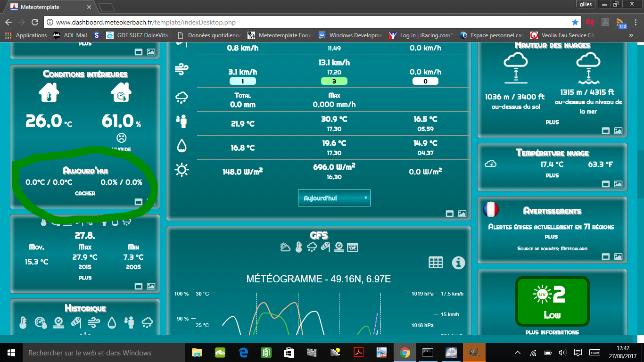The width and height of the screenshot is (644, 362).
Task: Expand hidden system tray icons
Action: point(518,353)
